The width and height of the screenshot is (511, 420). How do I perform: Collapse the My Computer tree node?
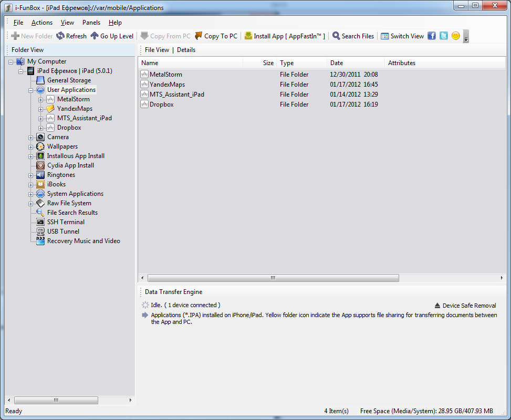tap(11, 62)
